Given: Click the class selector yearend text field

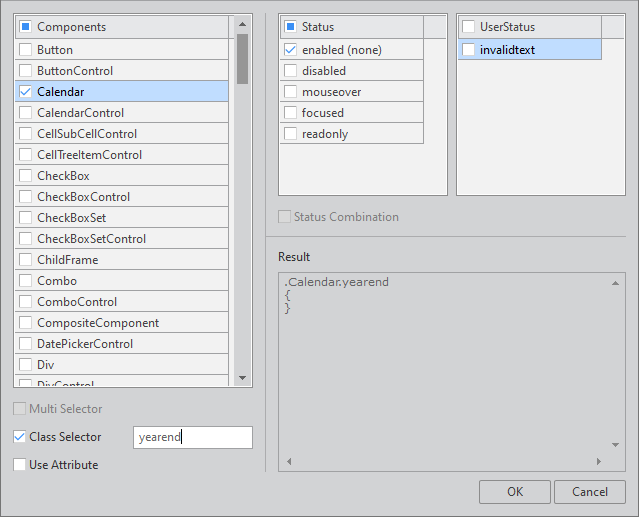Looking at the screenshot, I should 192,437.
